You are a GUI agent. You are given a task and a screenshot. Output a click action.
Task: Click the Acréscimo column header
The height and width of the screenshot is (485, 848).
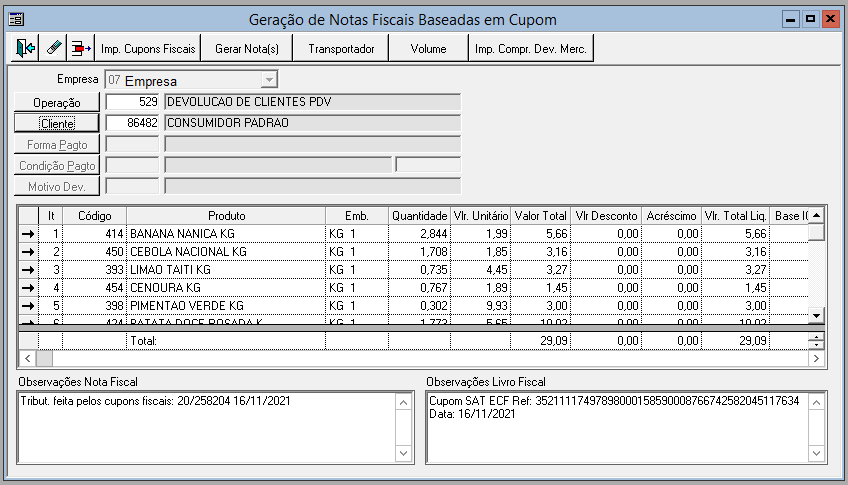click(671, 216)
